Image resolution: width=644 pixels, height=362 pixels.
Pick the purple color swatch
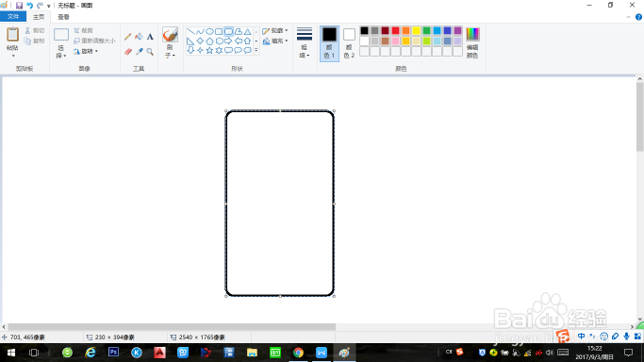pos(457,31)
